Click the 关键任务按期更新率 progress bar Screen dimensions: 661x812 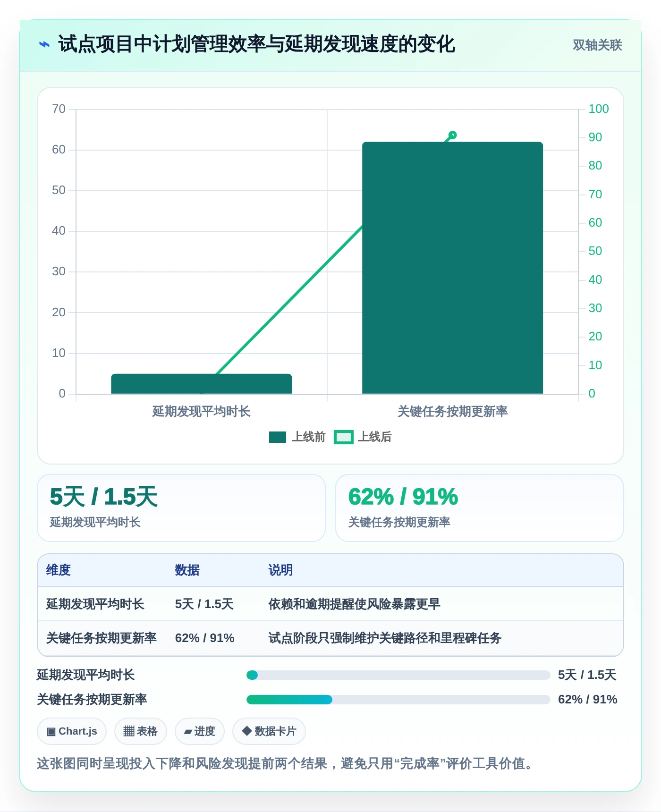click(398, 700)
